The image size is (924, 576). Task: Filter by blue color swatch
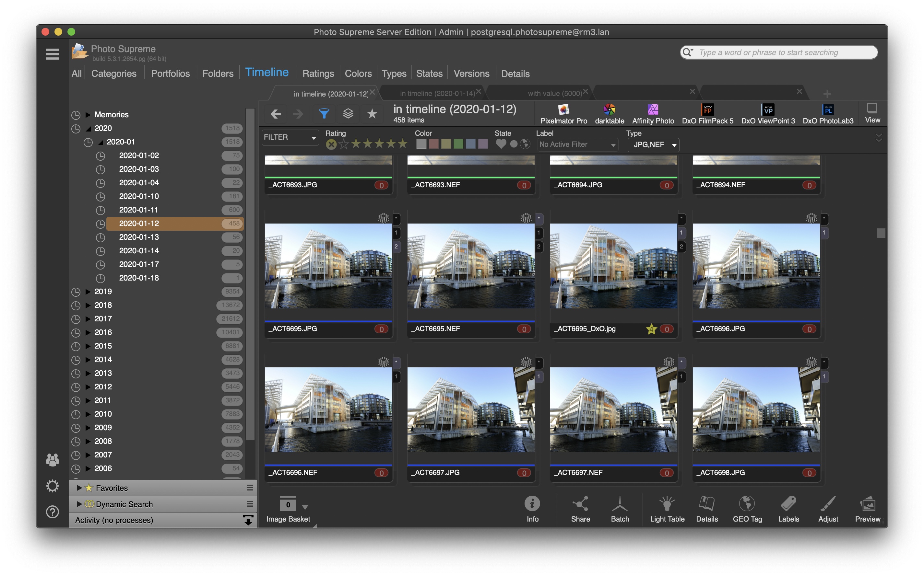471,144
